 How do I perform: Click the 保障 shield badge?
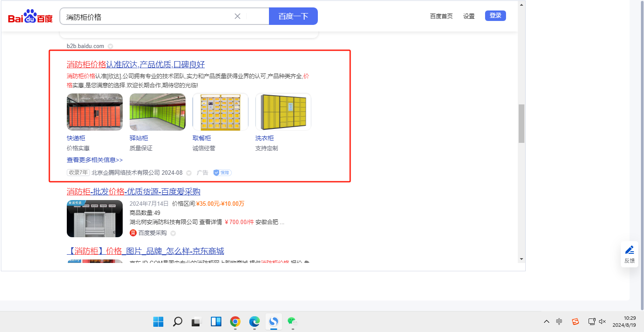222,173
